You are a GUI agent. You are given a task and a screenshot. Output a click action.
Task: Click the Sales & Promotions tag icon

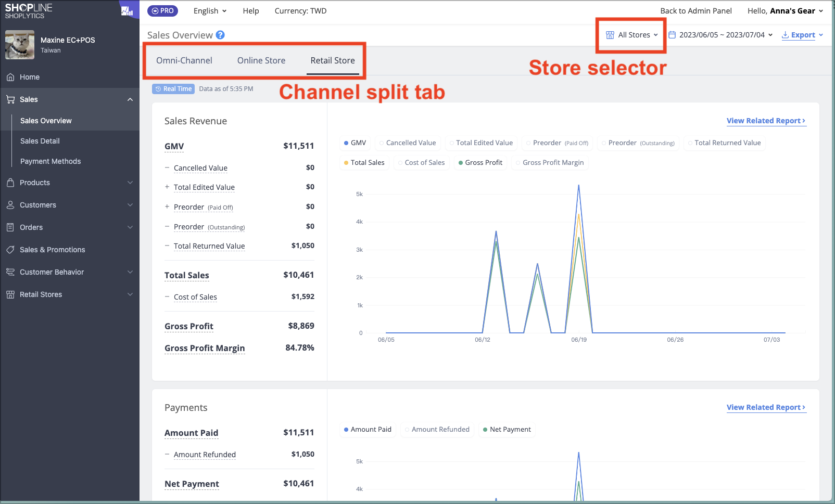pyautogui.click(x=10, y=250)
